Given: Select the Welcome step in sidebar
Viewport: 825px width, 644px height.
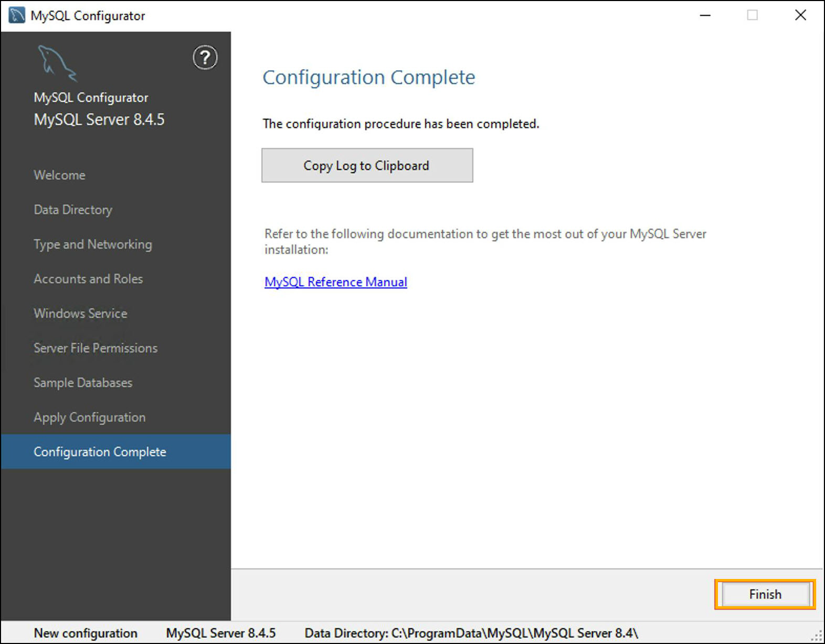Looking at the screenshot, I should [x=59, y=175].
